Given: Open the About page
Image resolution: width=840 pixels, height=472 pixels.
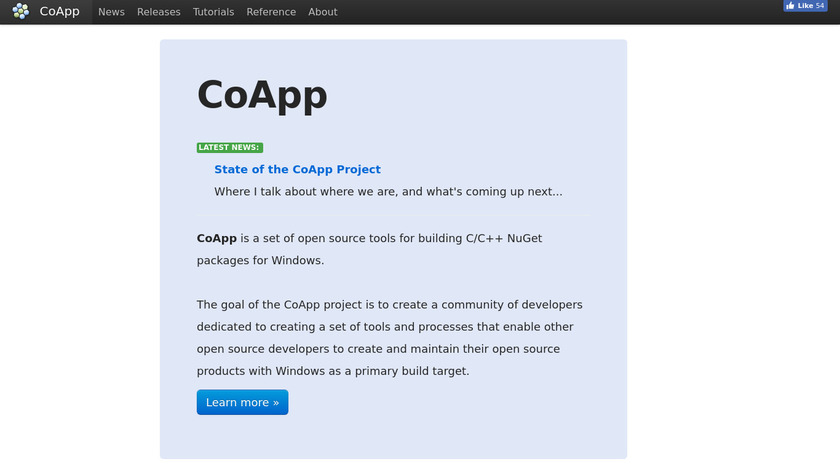Looking at the screenshot, I should [323, 12].
